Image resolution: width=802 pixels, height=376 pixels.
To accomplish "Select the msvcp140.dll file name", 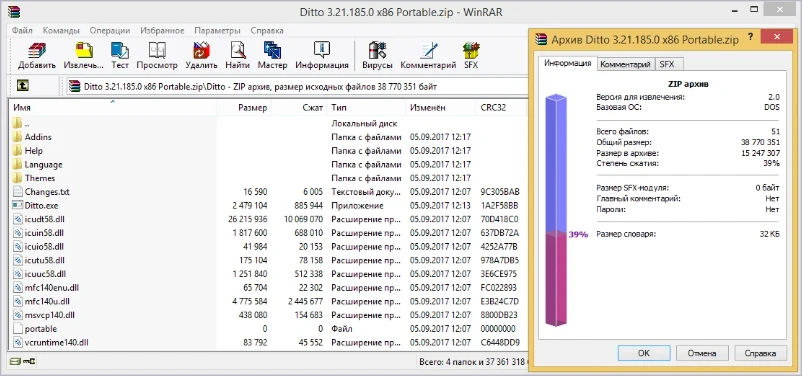I will tap(50, 315).
